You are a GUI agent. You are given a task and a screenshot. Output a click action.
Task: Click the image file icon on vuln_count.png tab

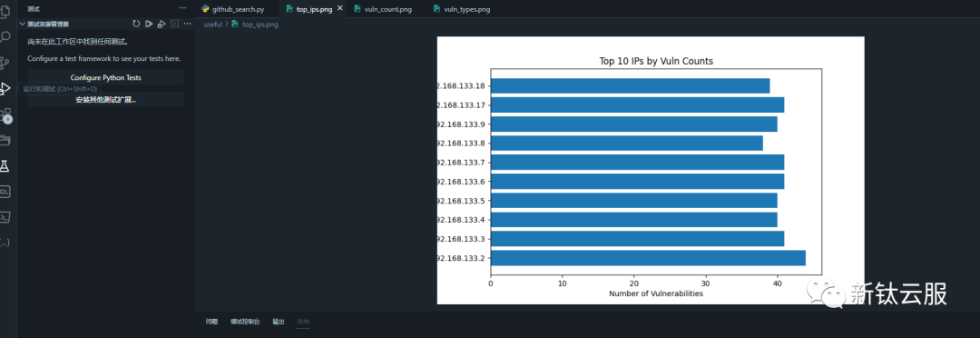357,9
